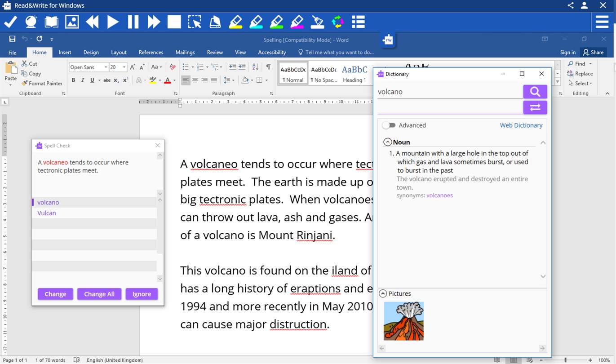Image resolution: width=616 pixels, height=364 pixels.
Task: Click the red font color swatch button
Action: (167, 80)
